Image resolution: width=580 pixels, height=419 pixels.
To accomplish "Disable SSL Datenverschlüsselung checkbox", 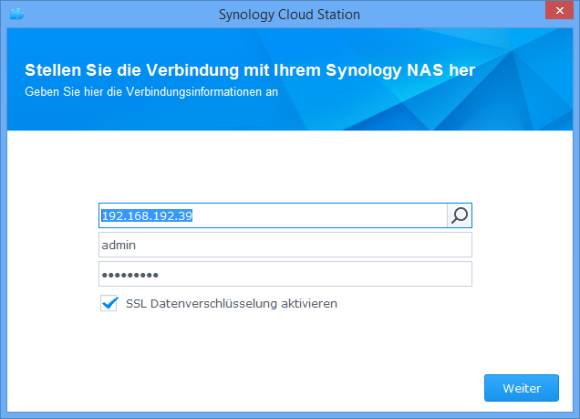I will point(109,303).
